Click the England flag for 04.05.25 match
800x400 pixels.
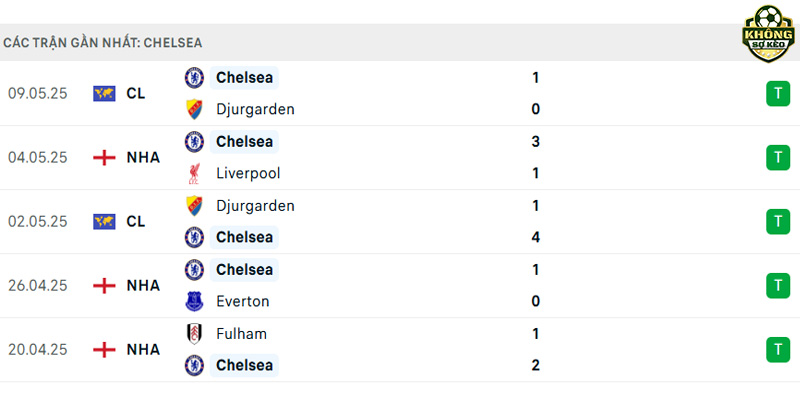point(104,158)
